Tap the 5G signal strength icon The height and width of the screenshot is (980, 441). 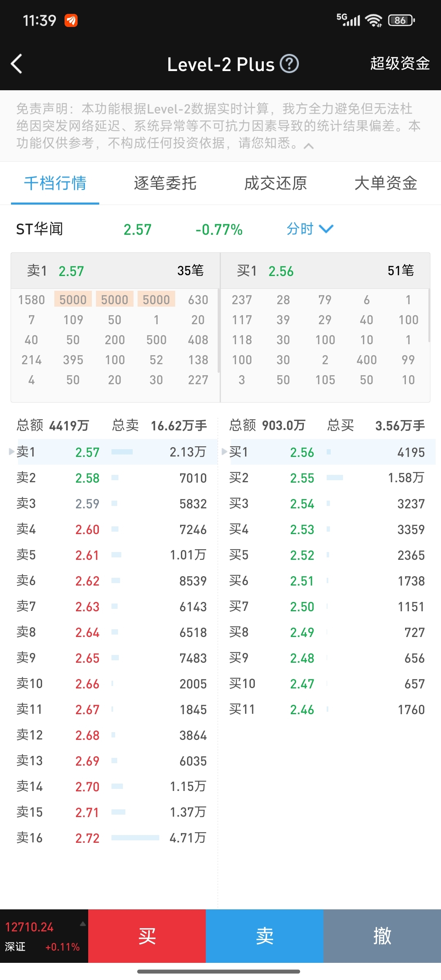pyautogui.click(x=348, y=20)
